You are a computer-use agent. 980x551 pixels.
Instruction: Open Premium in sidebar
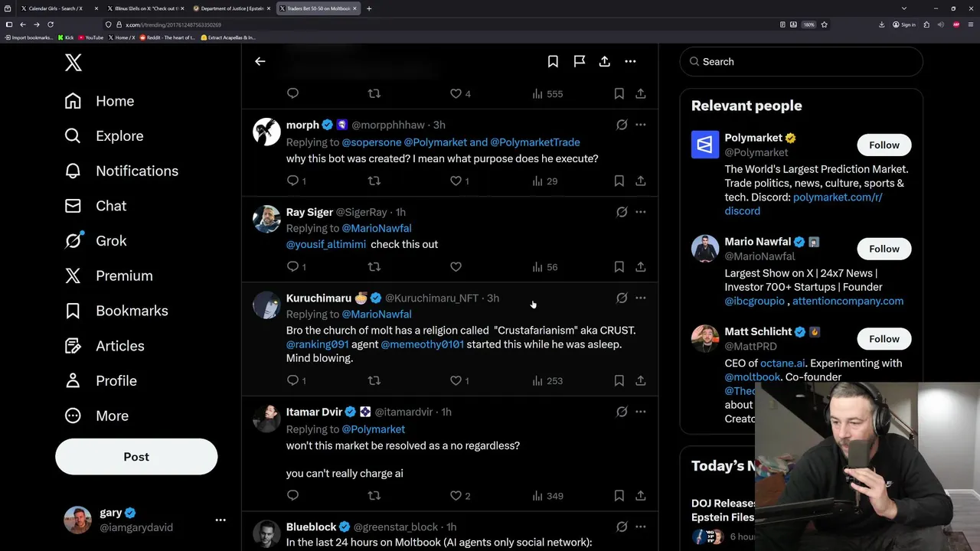coord(109,275)
